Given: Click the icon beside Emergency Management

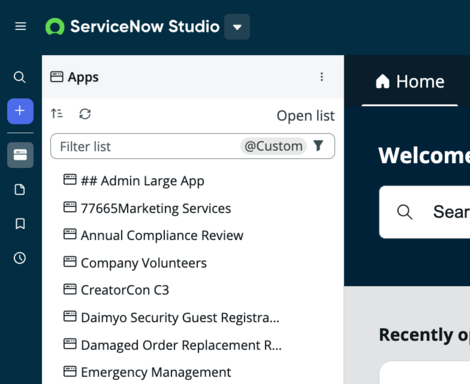Looking at the screenshot, I should click(x=70, y=371).
